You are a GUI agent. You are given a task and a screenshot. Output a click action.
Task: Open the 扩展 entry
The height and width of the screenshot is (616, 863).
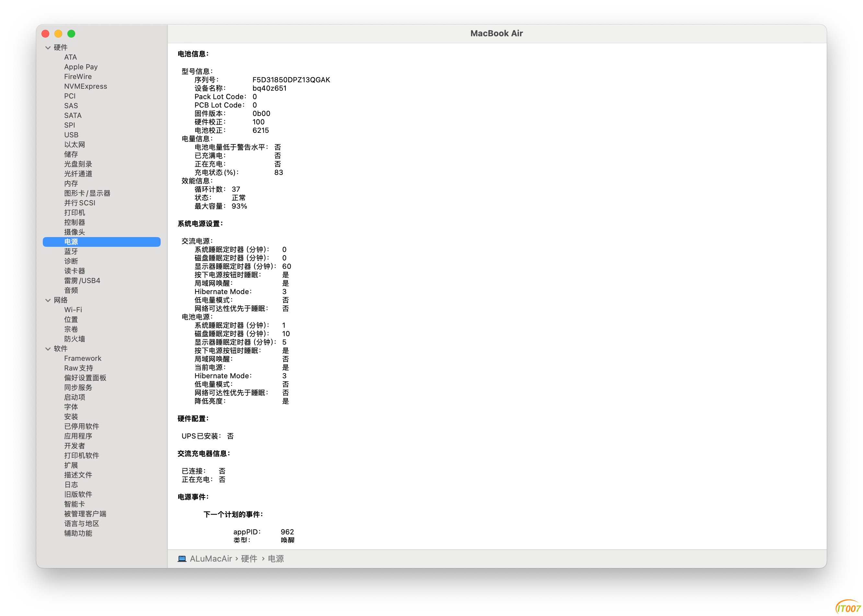click(71, 465)
